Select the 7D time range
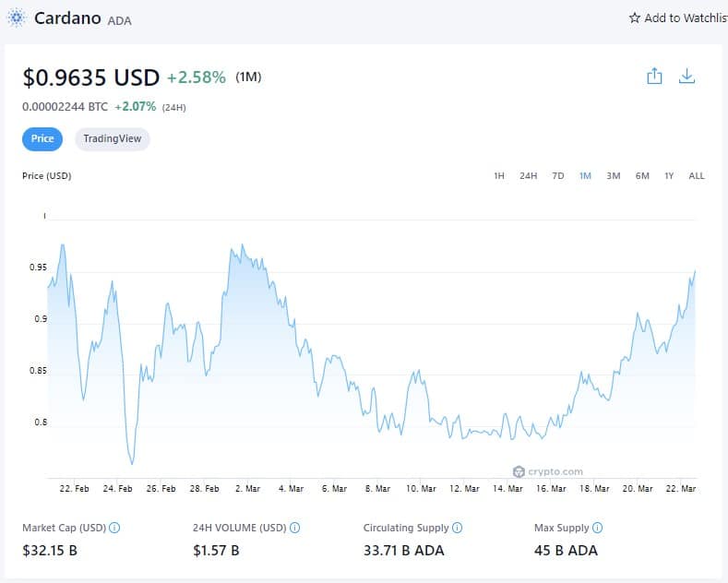Screen dimensions: 728x583 (x=558, y=176)
